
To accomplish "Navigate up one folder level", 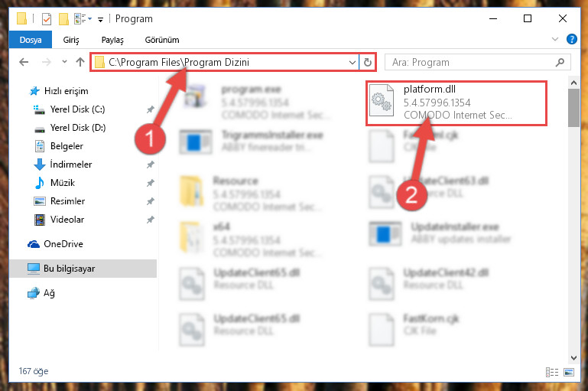I will pos(80,62).
